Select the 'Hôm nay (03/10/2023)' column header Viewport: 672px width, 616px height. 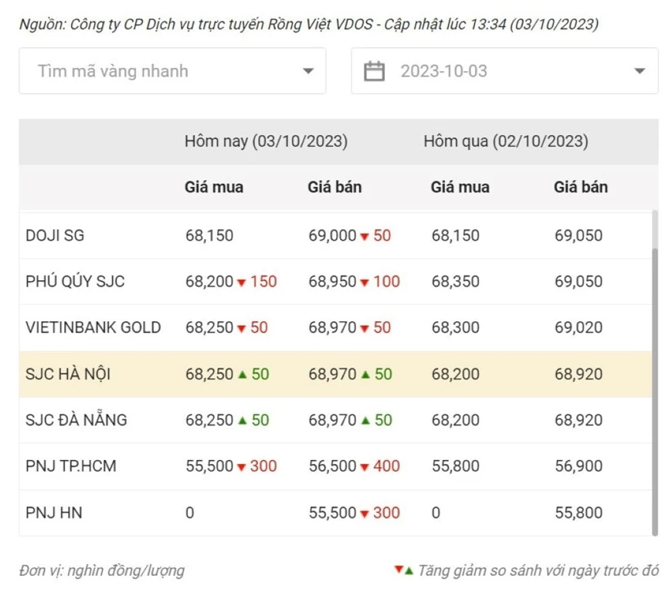pyautogui.click(x=266, y=142)
